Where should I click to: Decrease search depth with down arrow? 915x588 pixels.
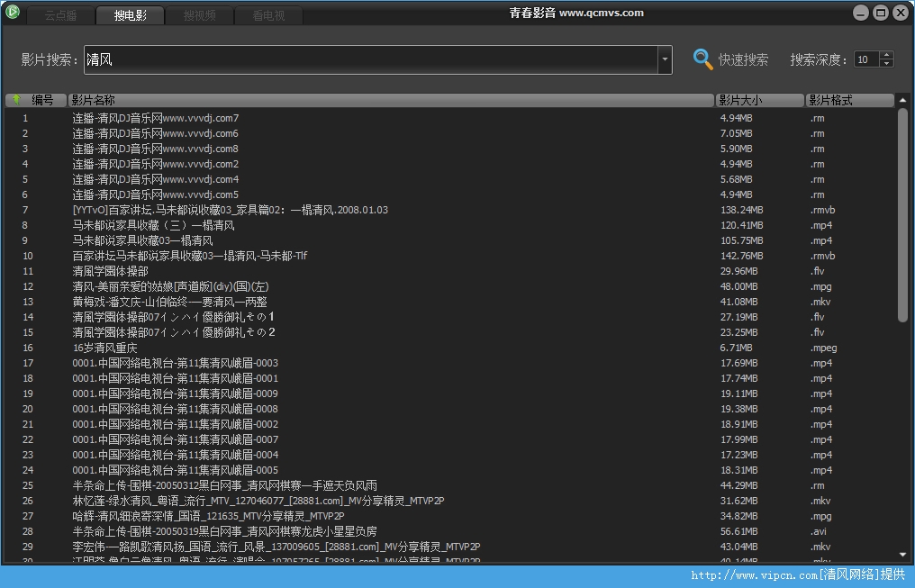point(886,63)
